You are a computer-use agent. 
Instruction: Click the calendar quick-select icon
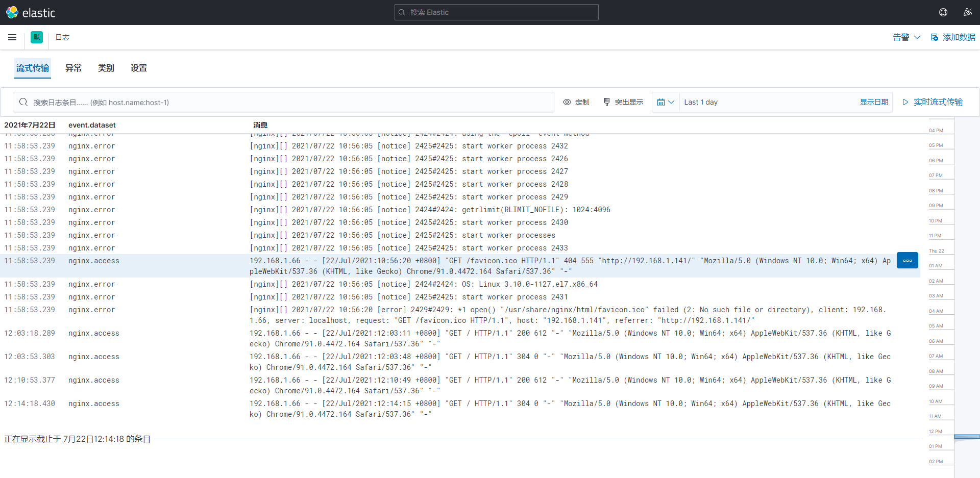pyautogui.click(x=661, y=102)
